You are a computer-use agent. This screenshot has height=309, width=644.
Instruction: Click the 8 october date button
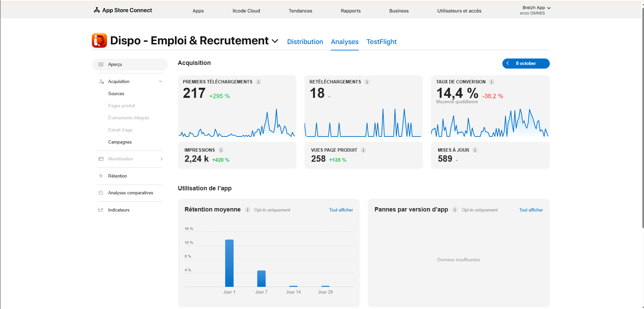coord(526,63)
